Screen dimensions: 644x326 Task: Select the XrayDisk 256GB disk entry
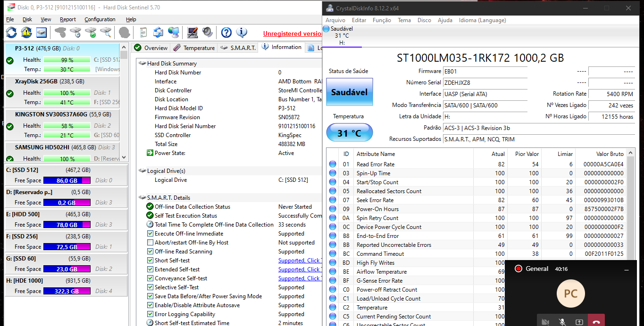(x=61, y=92)
